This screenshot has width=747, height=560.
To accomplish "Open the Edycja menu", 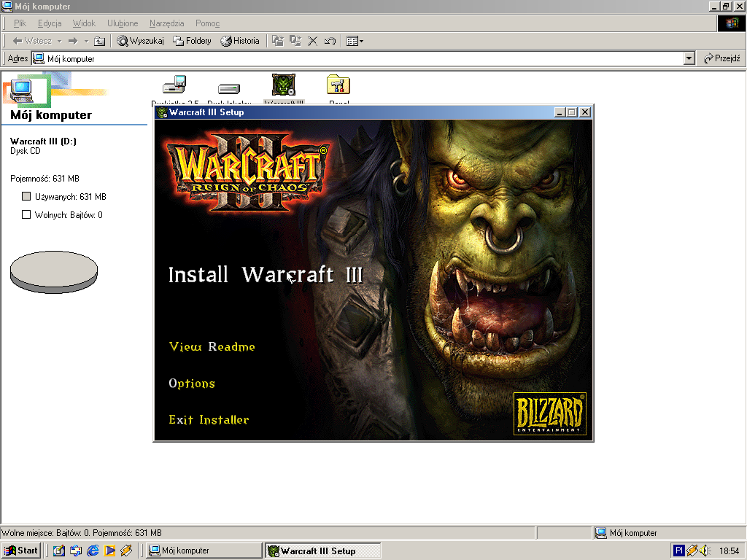I will pos(50,23).
